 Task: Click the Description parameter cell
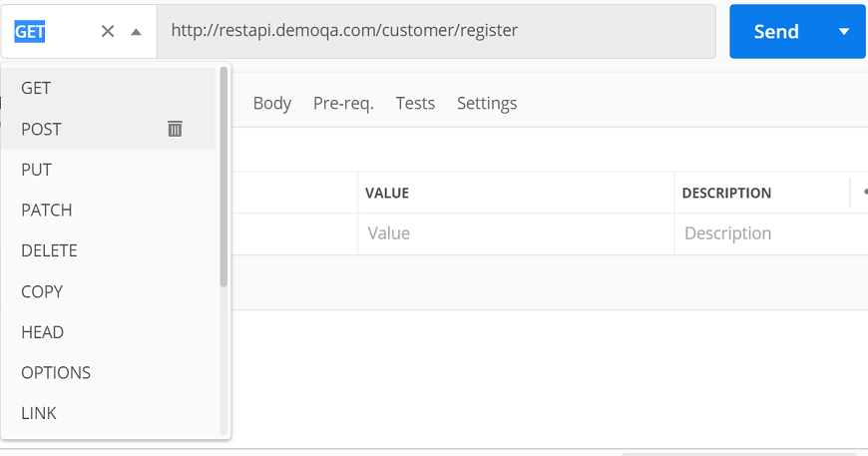(x=771, y=233)
